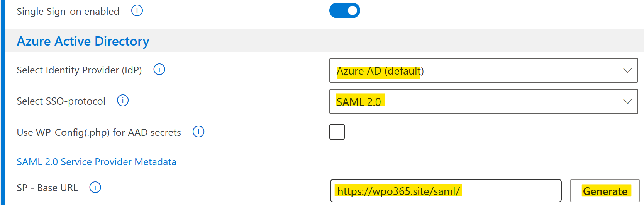Open SAML 2.0 Service Provider Metadata link
The image size is (644, 205).
[x=97, y=162]
